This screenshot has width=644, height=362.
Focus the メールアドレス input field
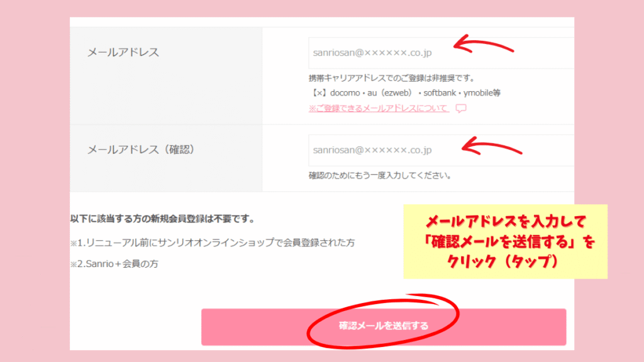tap(441, 53)
